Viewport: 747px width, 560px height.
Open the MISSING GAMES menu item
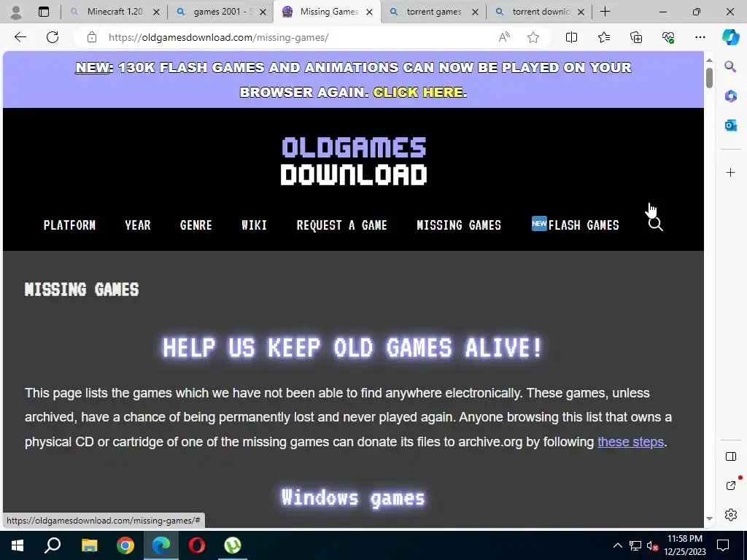point(459,225)
